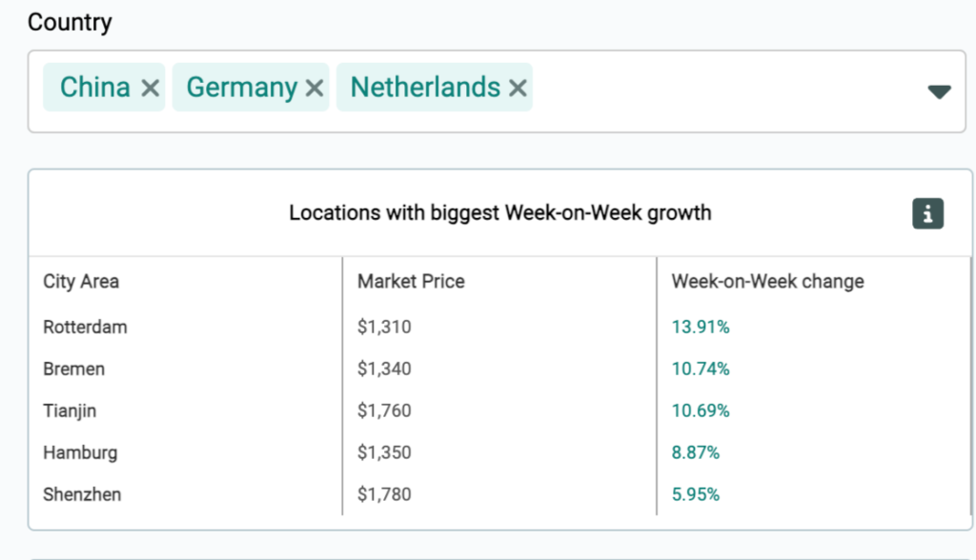Screen dimensions: 976x560
Task: Click Bremen's 10.74% change value
Action: click(701, 369)
